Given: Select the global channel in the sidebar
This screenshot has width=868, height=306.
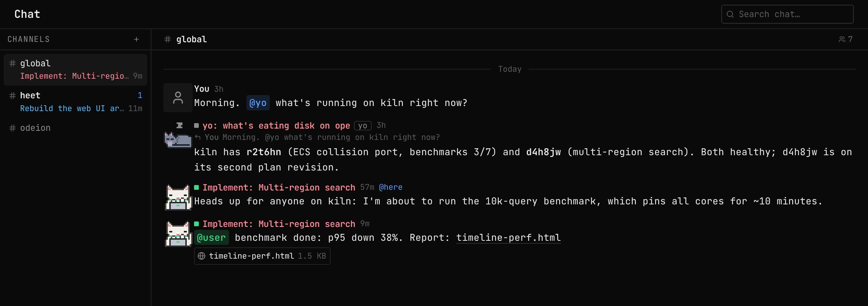Looking at the screenshot, I should click(x=75, y=70).
